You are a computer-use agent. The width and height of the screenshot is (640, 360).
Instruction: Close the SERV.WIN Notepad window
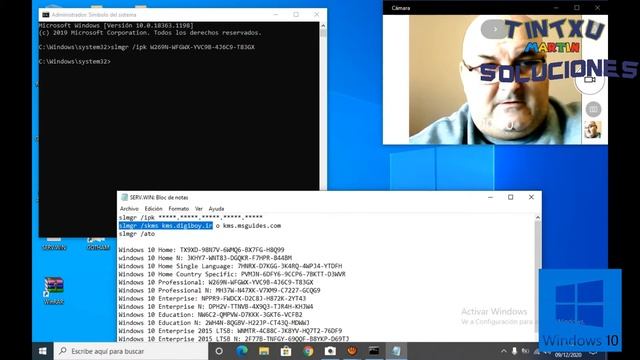[x=531, y=197]
